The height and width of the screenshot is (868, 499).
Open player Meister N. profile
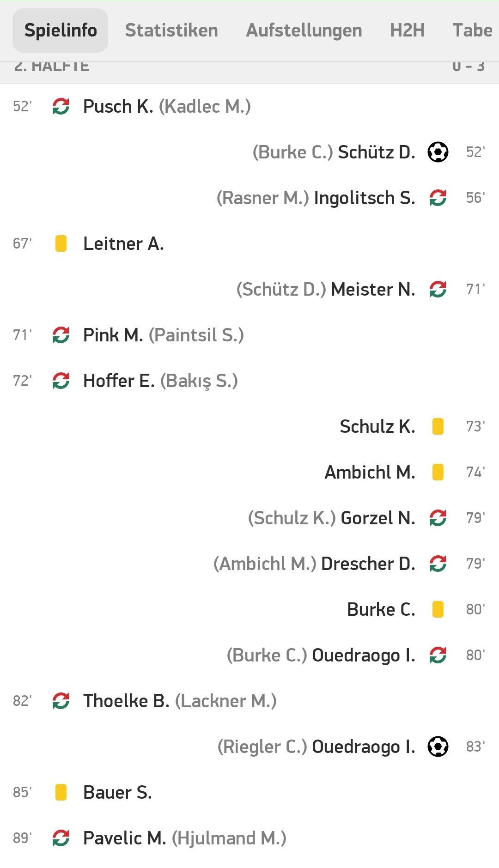[373, 289]
